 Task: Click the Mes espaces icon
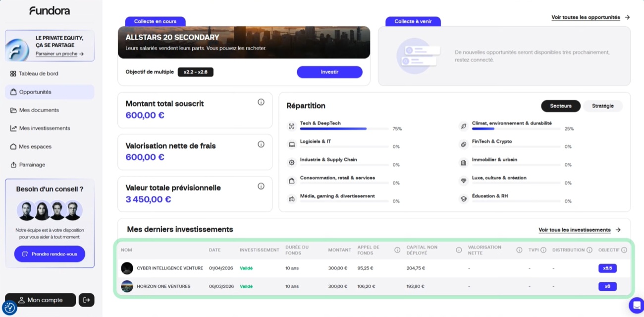coord(13,146)
